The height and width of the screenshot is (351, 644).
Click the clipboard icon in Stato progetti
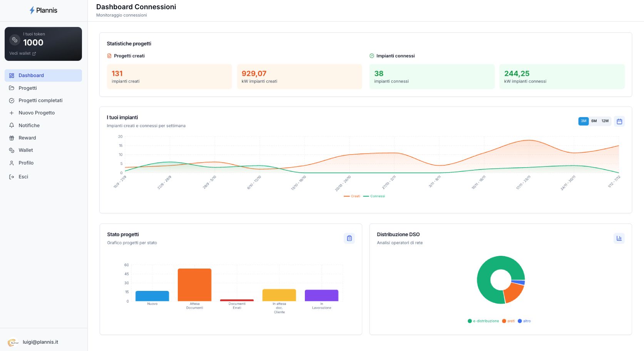(x=349, y=238)
